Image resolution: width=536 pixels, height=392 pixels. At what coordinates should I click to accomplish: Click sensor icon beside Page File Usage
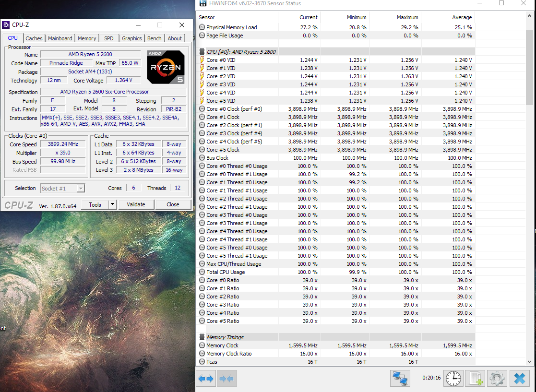[202, 35]
